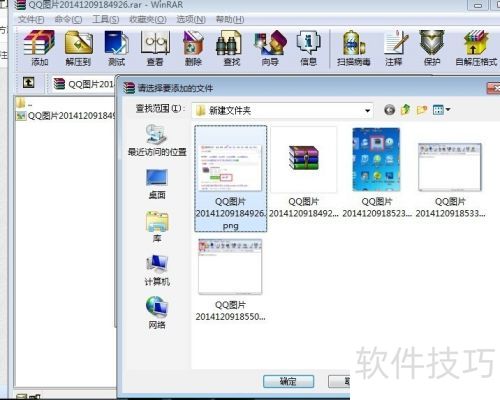Click the 确定 (OK) button

288,381
